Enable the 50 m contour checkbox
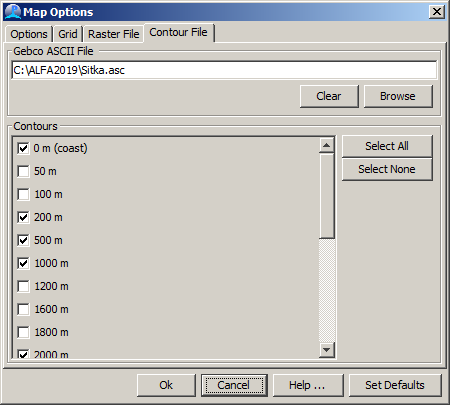This screenshot has width=450, height=405. [23, 171]
